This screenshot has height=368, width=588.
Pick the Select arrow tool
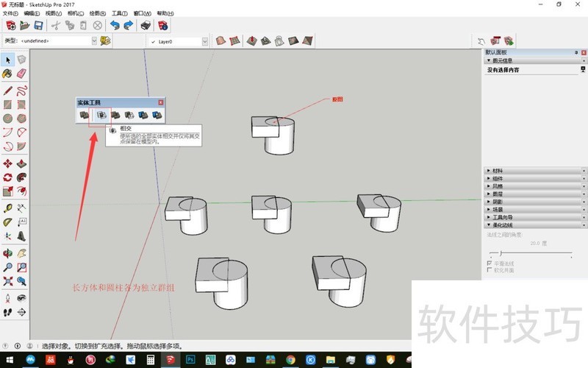coord(7,60)
